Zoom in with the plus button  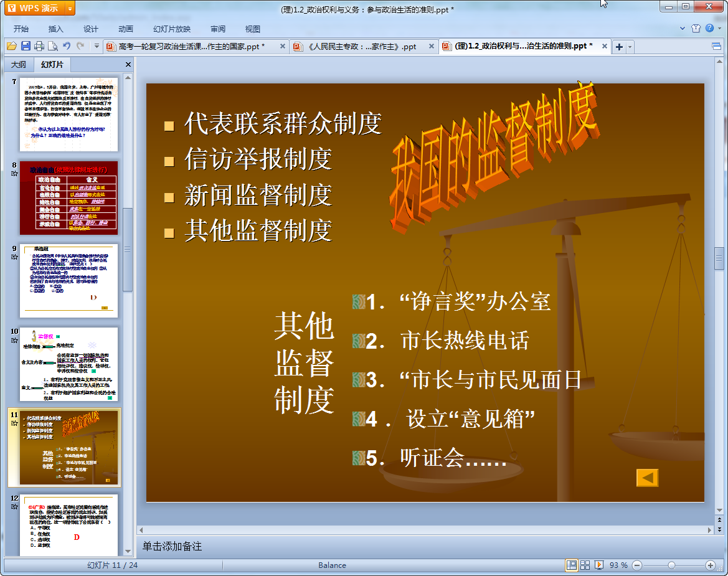tap(711, 565)
